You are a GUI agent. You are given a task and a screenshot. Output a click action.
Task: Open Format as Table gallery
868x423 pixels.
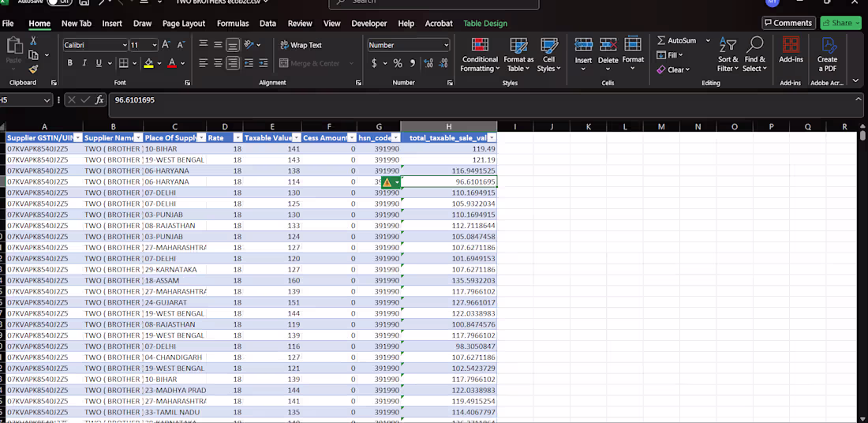coord(518,54)
